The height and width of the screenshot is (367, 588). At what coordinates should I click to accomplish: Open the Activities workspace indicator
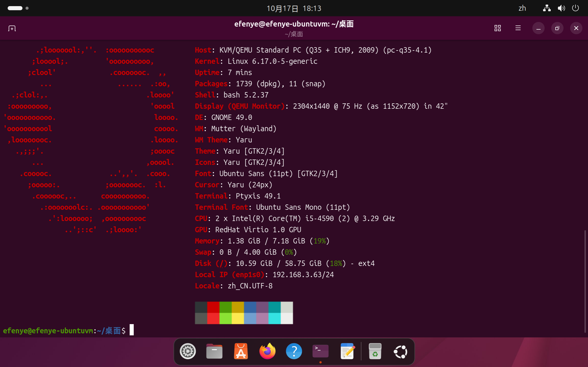(x=18, y=8)
